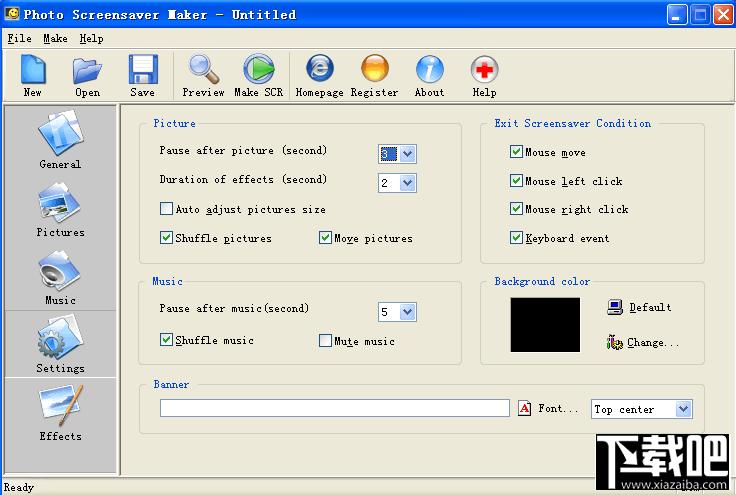Screen dimensions: 736x495
Task: Click the New project toolbar icon
Action: [33, 69]
